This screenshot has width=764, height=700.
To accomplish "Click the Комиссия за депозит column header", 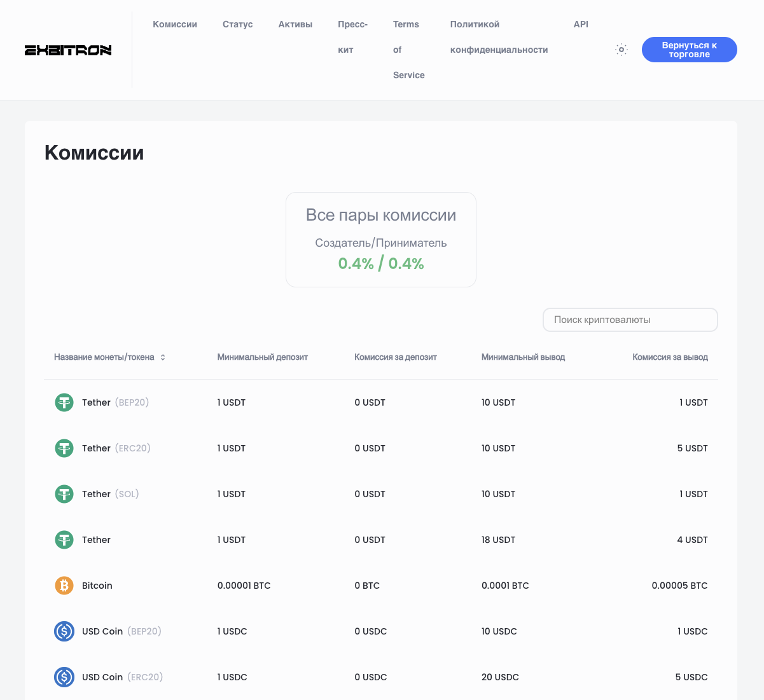I will point(396,357).
